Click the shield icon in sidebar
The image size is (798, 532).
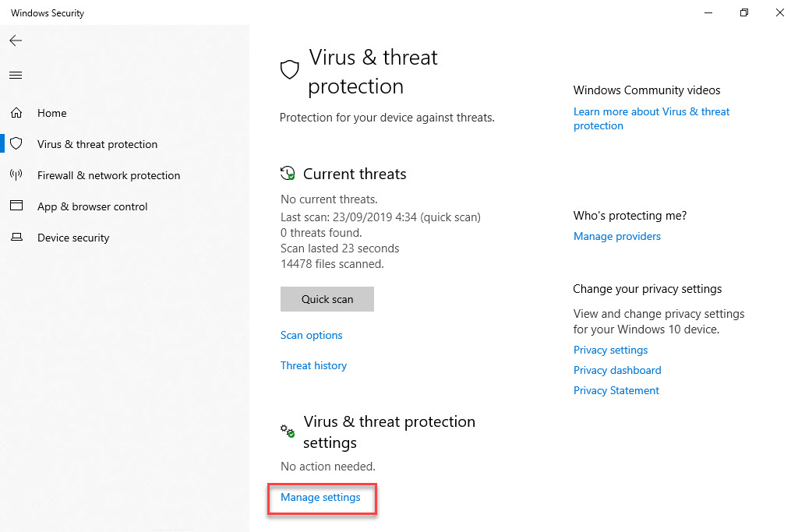pyautogui.click(x=16, y=144)
